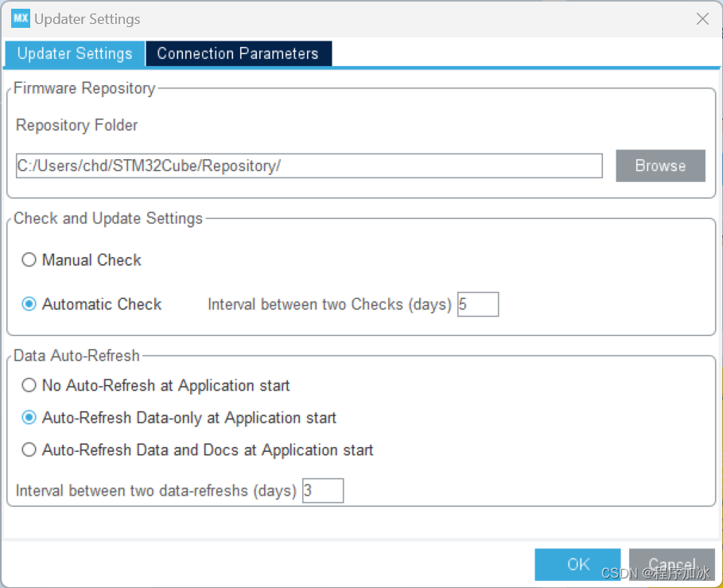The width and height of the screenshot is (723, 588).
Task: Close the Updater Settings dialog
Action: tap(702, 19)
